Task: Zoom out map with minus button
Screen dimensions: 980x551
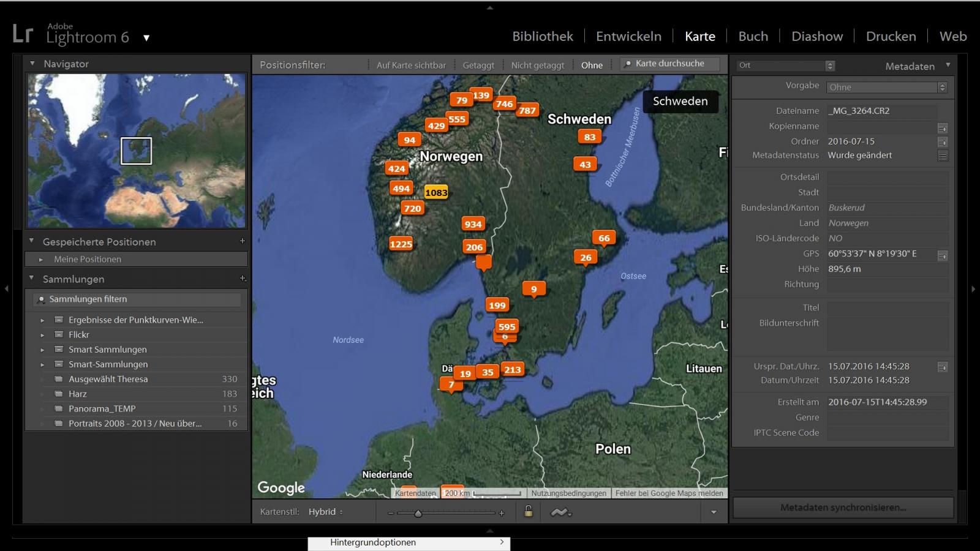Action: [391, 513]
